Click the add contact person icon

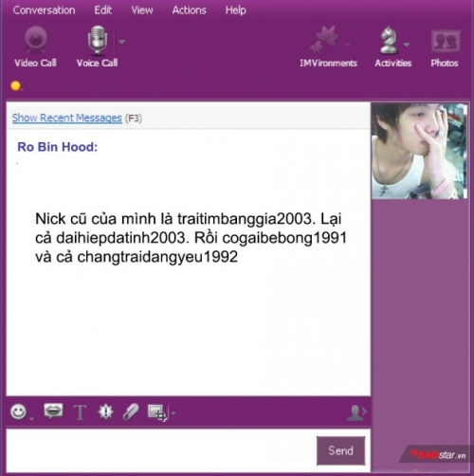click(356, 412)
